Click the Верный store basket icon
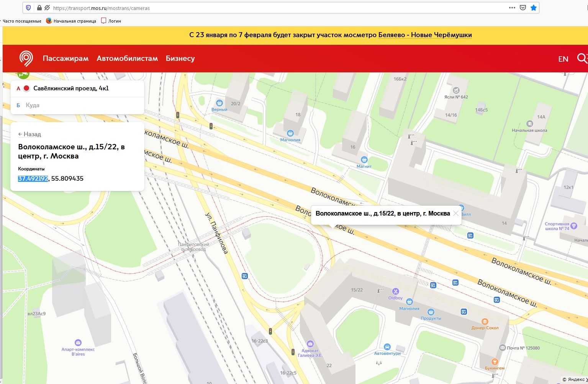 (x=219, y=103)
